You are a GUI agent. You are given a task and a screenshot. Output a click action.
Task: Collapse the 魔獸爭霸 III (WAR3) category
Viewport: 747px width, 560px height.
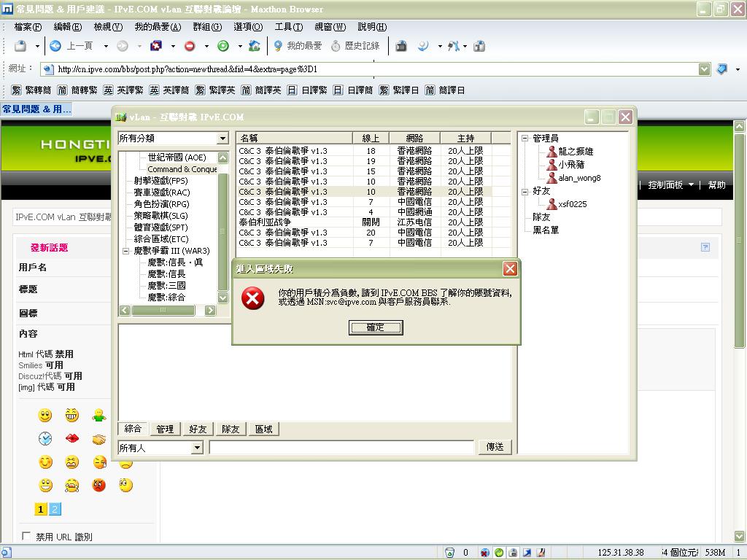[x=125, y=252]
